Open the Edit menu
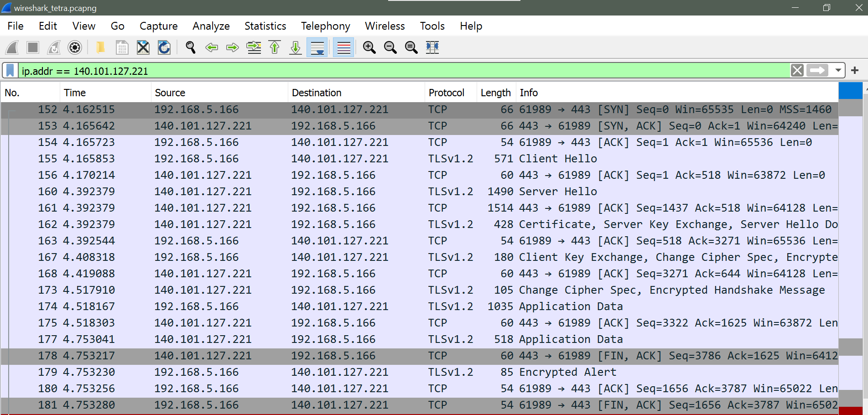This screenshot has width=868, height=415. (48, 26)
